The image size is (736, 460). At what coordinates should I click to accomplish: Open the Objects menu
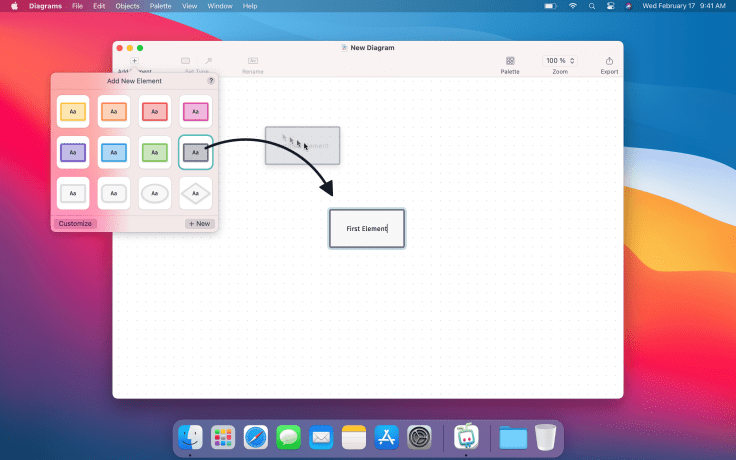(127, 6)
